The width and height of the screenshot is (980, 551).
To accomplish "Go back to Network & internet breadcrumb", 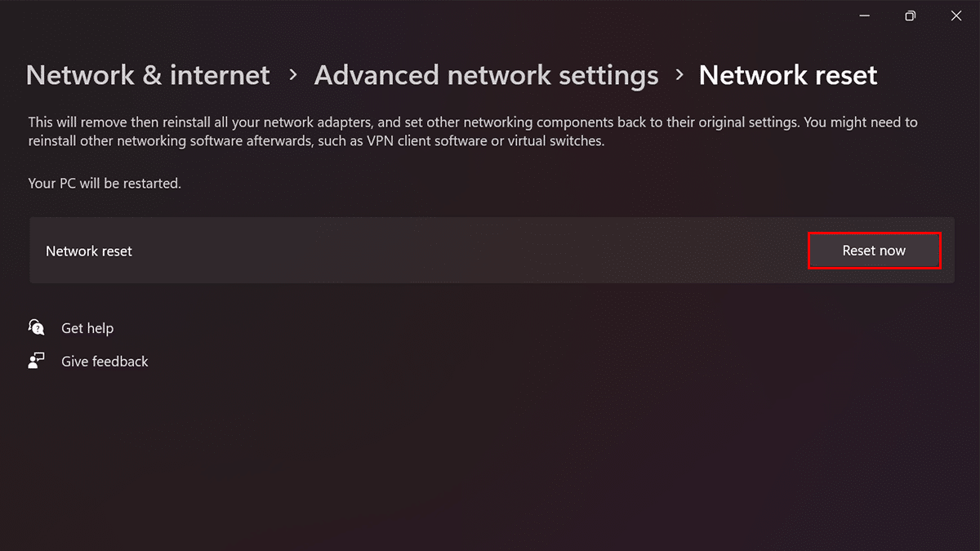I will pyautogui.click(x=148, y=75).
